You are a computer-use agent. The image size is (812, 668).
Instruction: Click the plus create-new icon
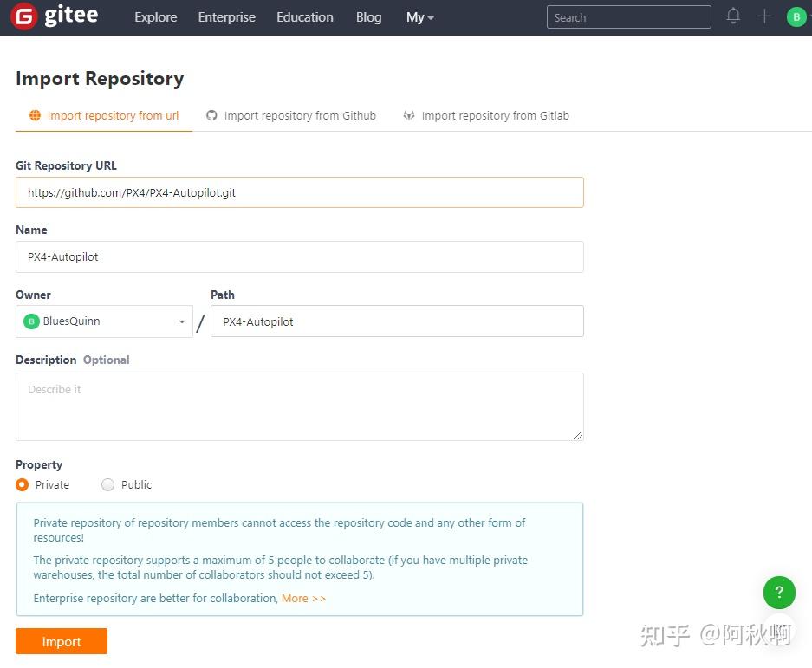tap(764, 16)
